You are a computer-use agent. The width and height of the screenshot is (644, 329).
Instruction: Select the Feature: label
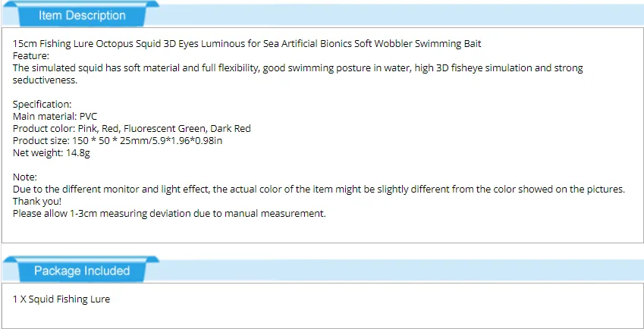[31, 56]
